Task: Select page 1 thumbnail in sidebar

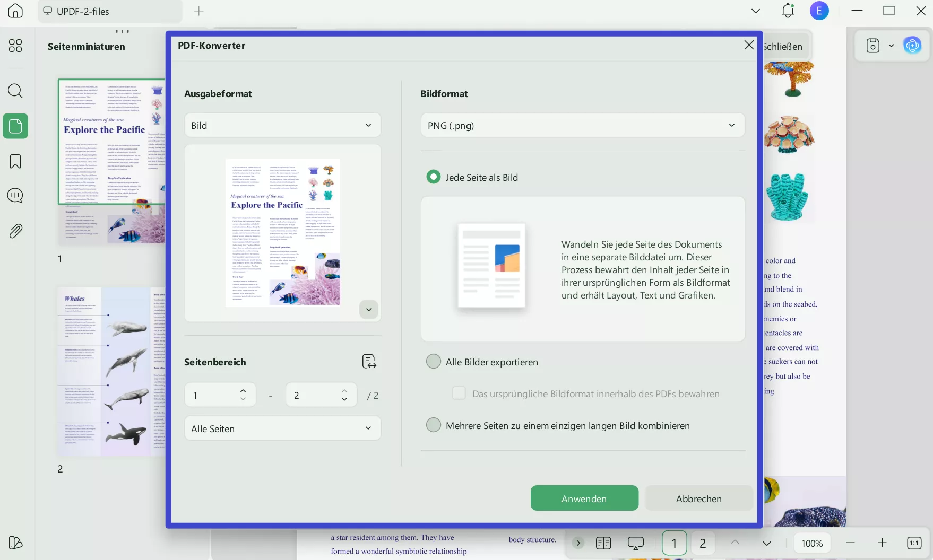Action: [x=112, y=162]
